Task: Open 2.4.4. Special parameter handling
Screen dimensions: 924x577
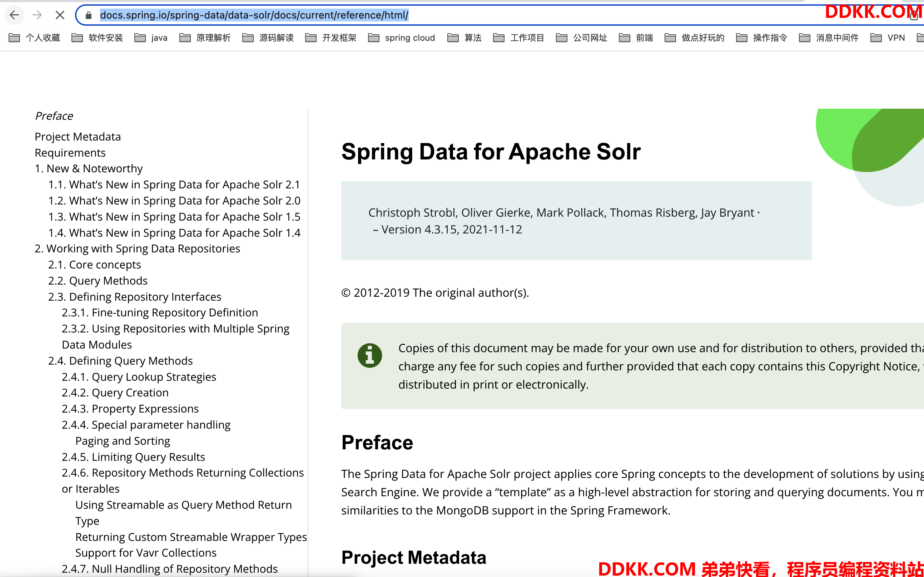Action: pos(146,425)
